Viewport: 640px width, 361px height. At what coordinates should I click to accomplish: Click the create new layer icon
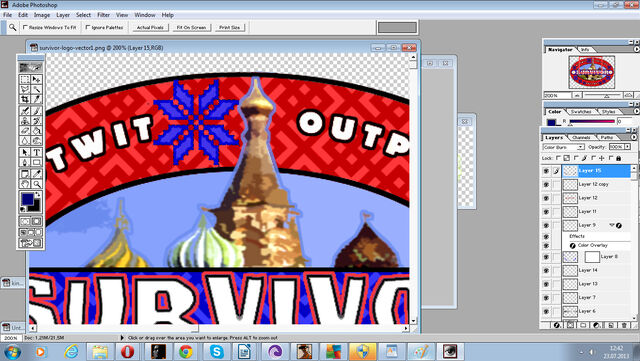click(611, 325)
